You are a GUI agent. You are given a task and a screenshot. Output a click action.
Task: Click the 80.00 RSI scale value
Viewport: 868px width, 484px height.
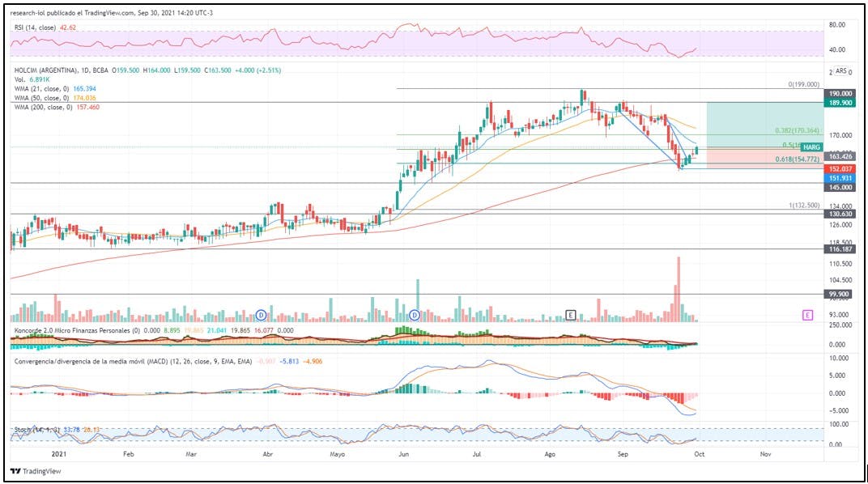837,25
